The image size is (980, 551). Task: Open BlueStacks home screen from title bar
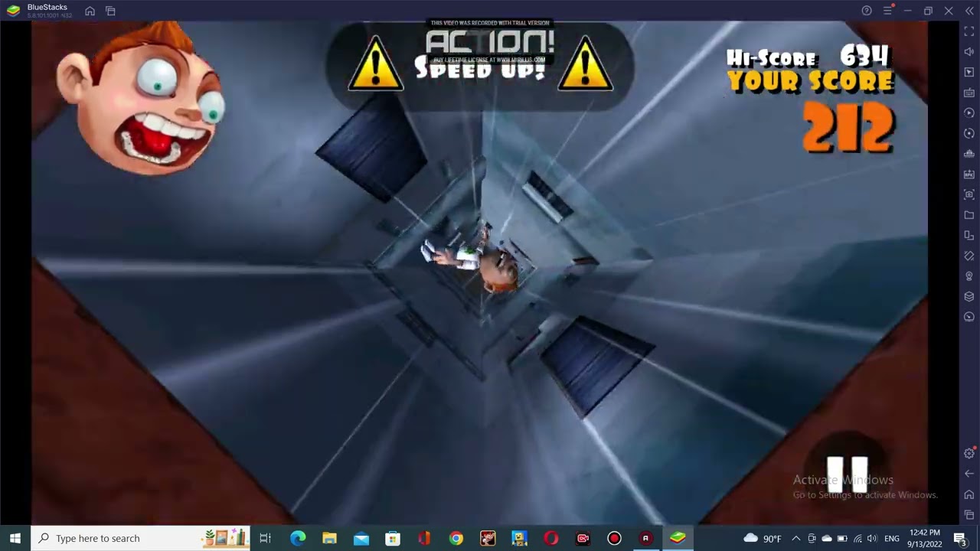[x=90, y=11]
